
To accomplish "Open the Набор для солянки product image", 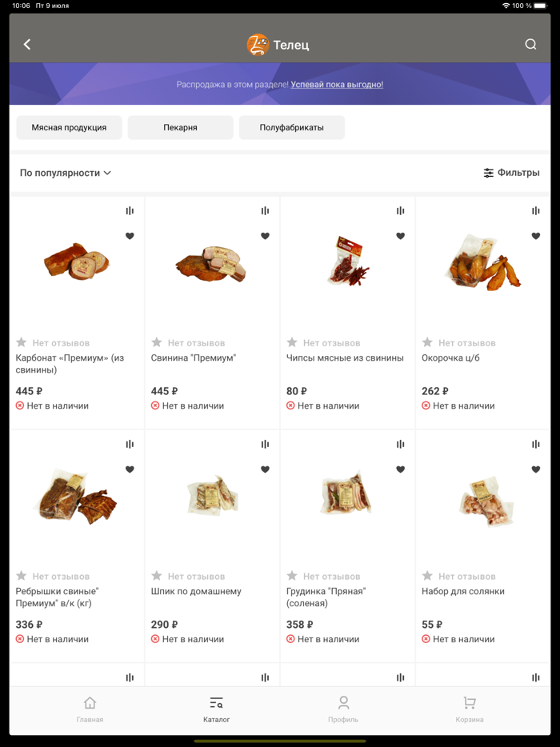I will 482,501.
